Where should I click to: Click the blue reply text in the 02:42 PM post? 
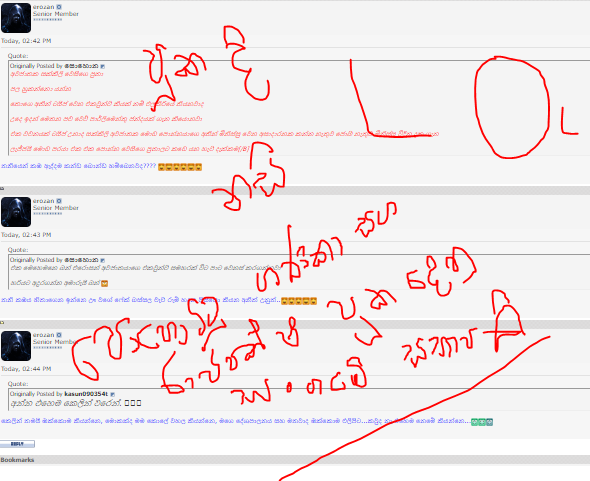(78, 166)
